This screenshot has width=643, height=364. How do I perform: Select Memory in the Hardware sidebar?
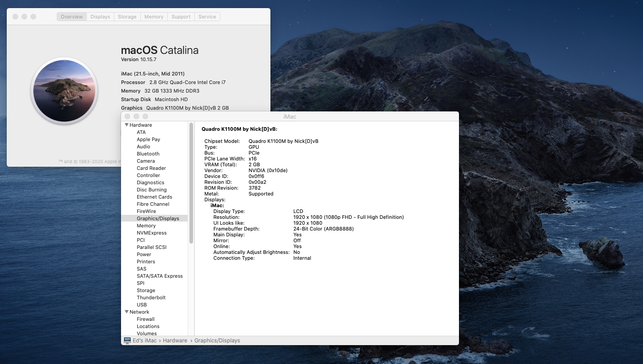tap(146, 226)
